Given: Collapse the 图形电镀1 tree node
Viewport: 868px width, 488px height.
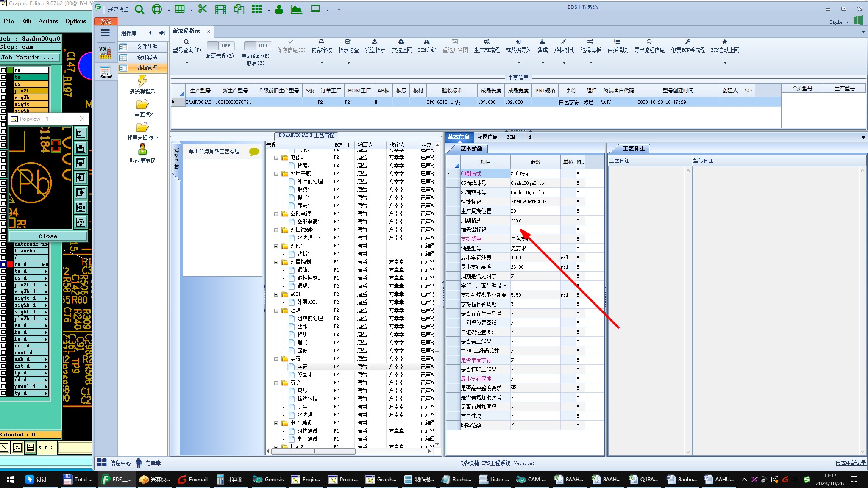Looking at the screenshot, I should coord(276,214).
